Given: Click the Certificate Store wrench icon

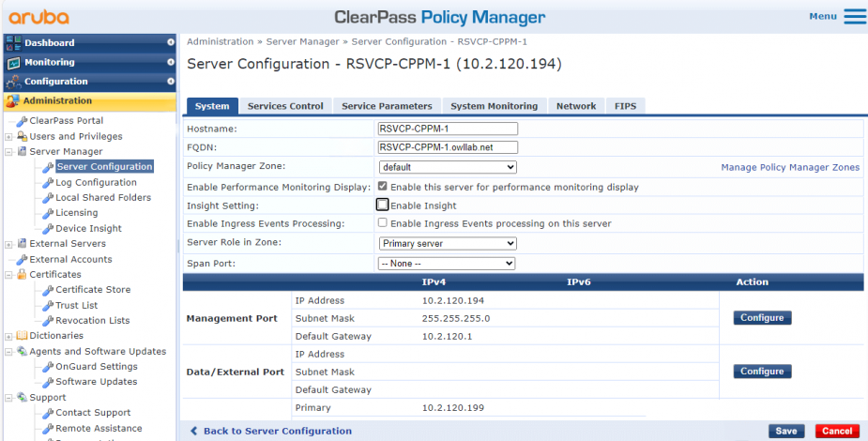Looking at the screenshot, I should click(x=48, y=290).
